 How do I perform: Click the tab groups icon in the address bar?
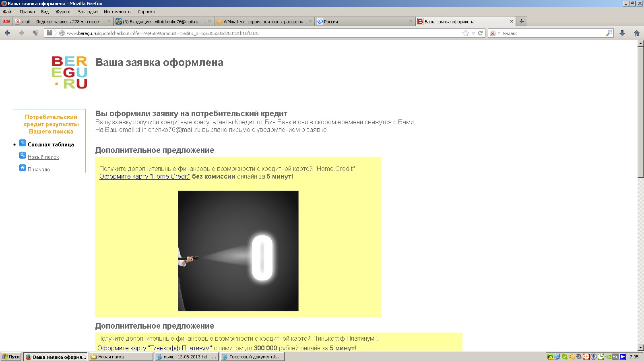pos(49,33)
